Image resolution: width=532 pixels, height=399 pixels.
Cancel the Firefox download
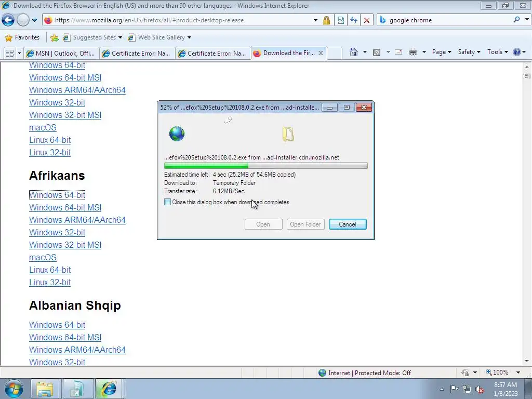point(348,224)
